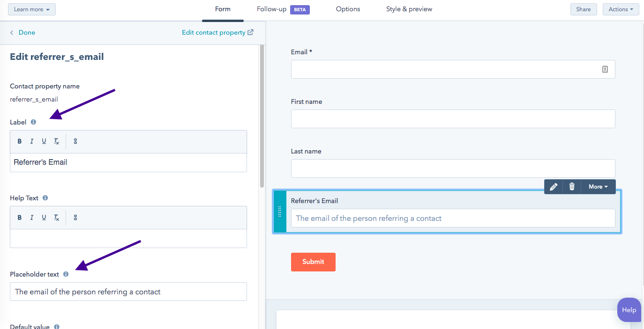Delete Referrer's Email field with trash icon
Screen dimensions: 644x329
(x=572, y=187)
